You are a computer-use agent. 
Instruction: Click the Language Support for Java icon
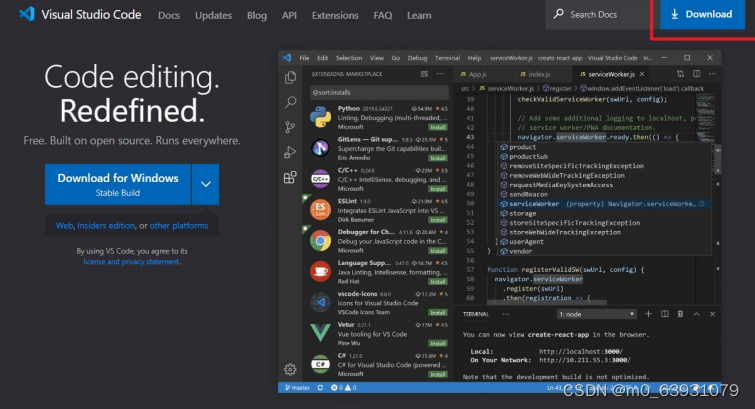[320, 272]
